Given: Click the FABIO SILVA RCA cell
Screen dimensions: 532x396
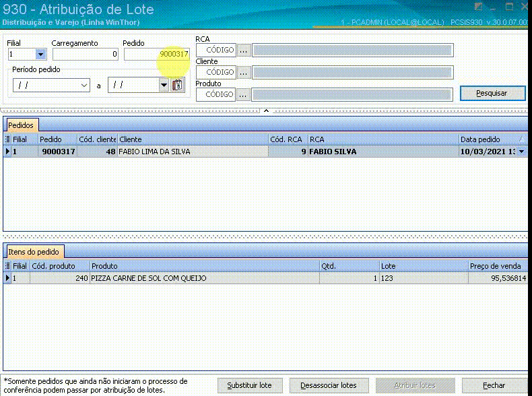Looking at the screenshot, I should coord(383,152).
